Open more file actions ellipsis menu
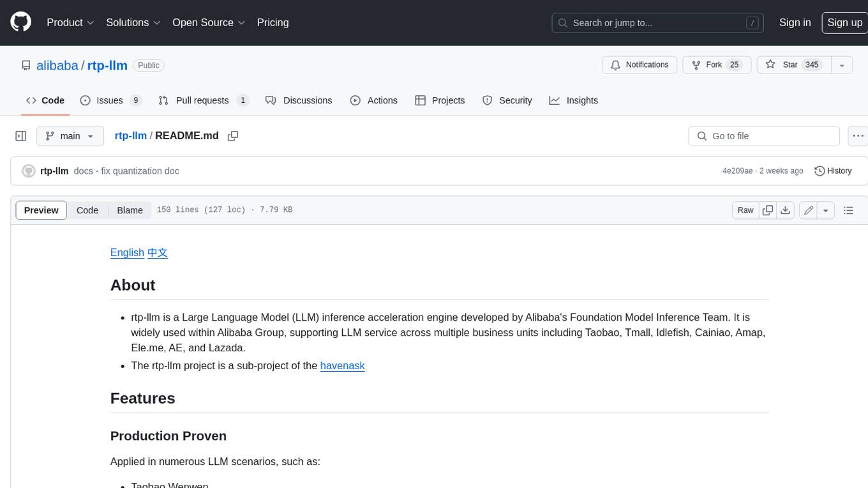The image size is (868, 488). pyautogui.click(x=858, y=136)
